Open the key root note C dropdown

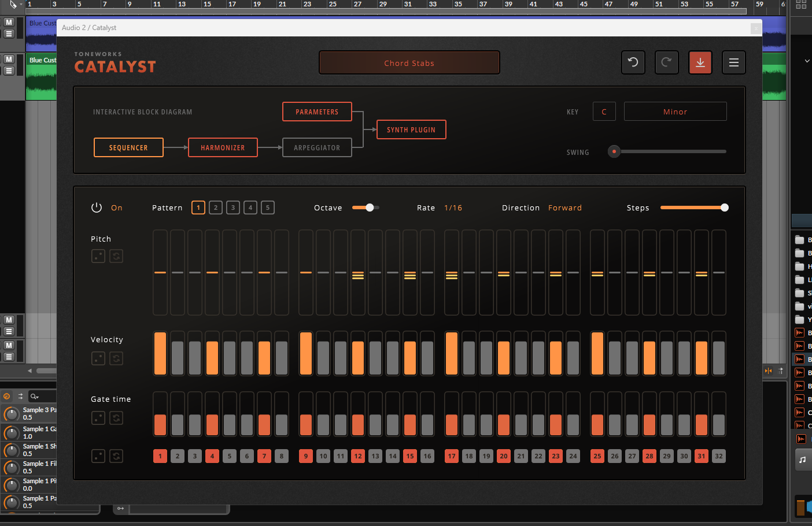click(x=604, y=112)
